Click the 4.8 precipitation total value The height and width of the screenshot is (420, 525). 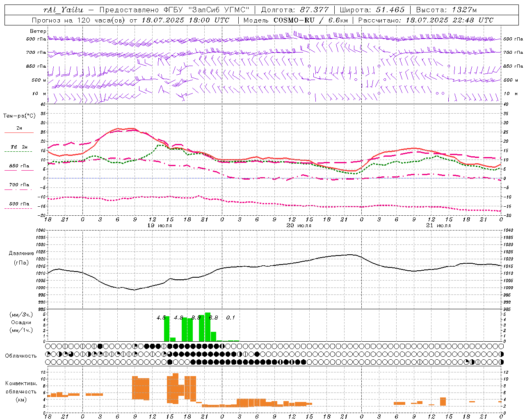pyautogui.click(x=178, y=317)
